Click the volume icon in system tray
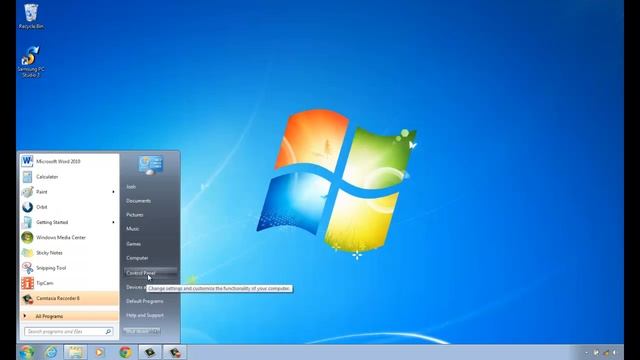The image size is (640, 360). 614,352
